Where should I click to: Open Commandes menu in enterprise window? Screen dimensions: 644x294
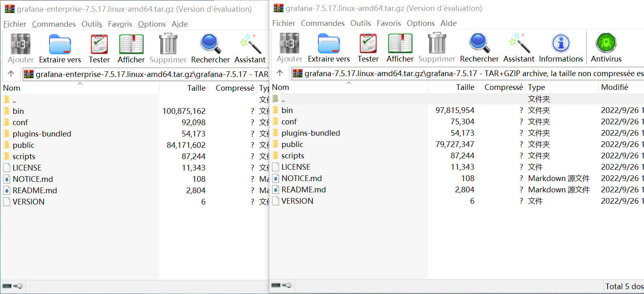(54, 24)
